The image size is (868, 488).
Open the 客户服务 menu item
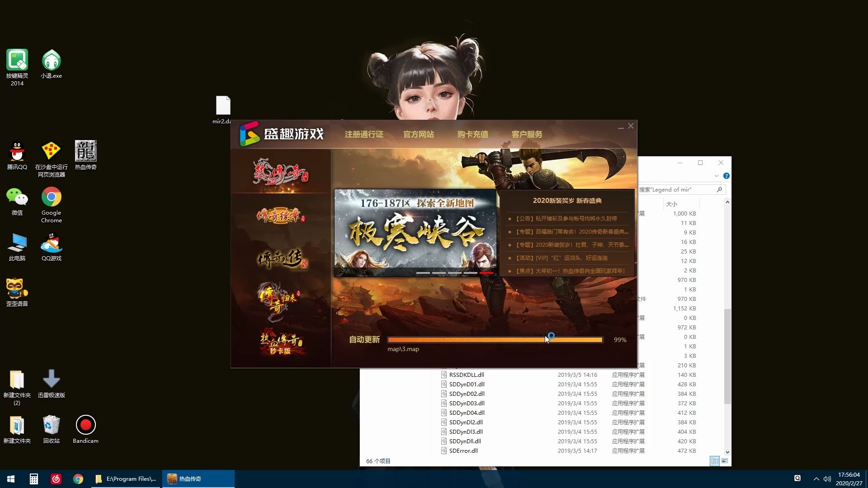527,134
